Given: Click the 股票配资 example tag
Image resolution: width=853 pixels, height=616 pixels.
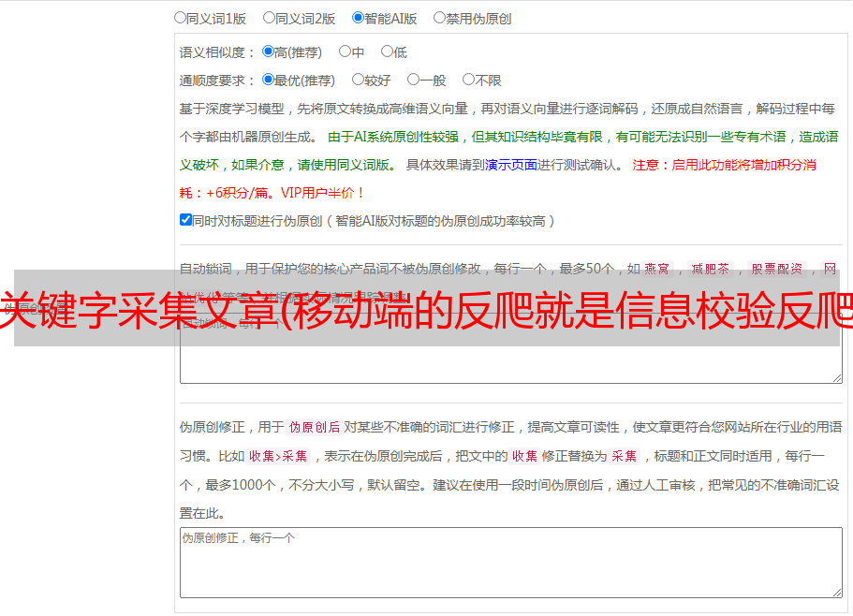Looking at the screenshot, I should (x=777, y=269).
